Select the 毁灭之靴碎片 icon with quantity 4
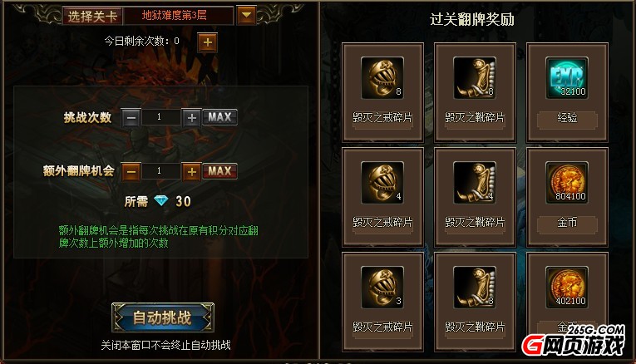Image resolution: width=636 pixels, height=364 pixels. point(475,182)
